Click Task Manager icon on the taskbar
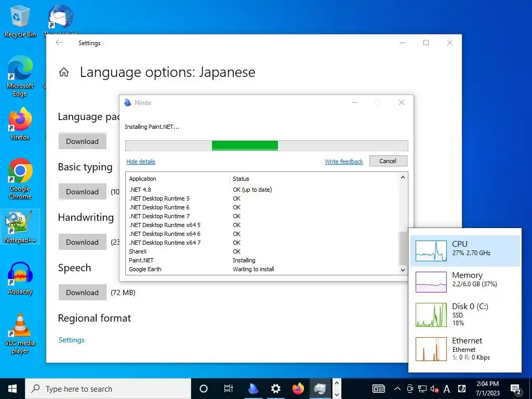This screenshot has height=399, width=532. tap(320, 389)
